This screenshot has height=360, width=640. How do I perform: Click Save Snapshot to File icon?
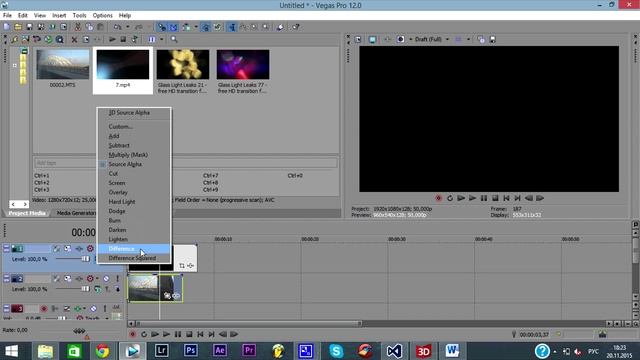pos(493,40)
